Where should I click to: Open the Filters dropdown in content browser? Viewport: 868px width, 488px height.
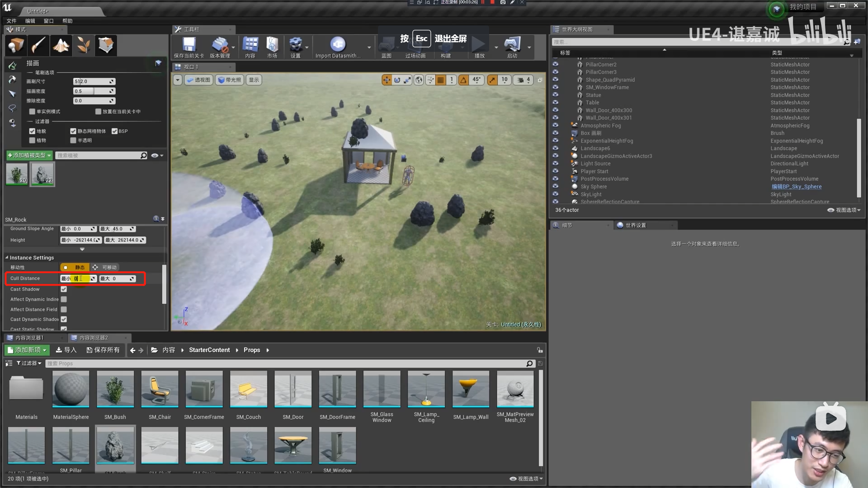point(28,363)
